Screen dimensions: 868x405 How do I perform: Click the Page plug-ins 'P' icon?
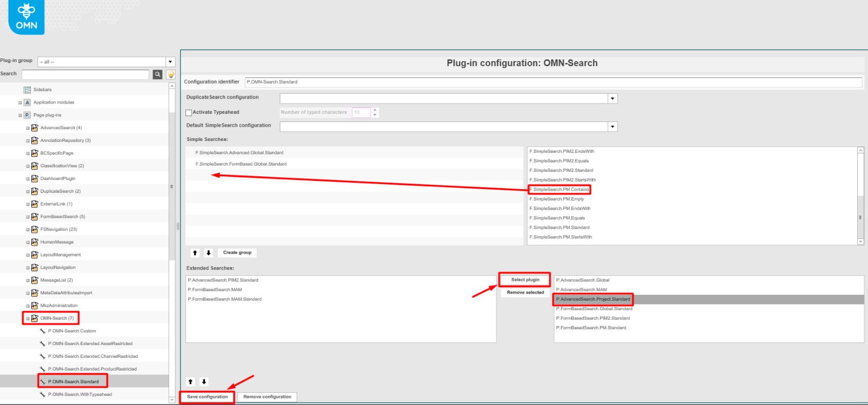(27, 115)
